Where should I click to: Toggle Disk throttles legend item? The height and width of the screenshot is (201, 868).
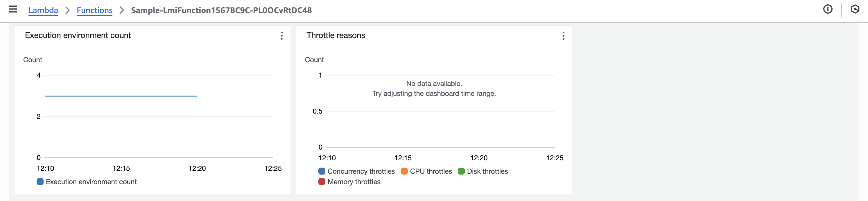pos(487,171)
